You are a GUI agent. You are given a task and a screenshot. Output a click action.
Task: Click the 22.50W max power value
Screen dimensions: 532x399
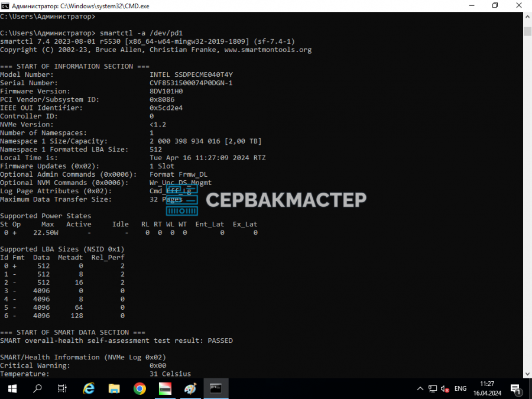pyautogui.click(x=46, y=233)
